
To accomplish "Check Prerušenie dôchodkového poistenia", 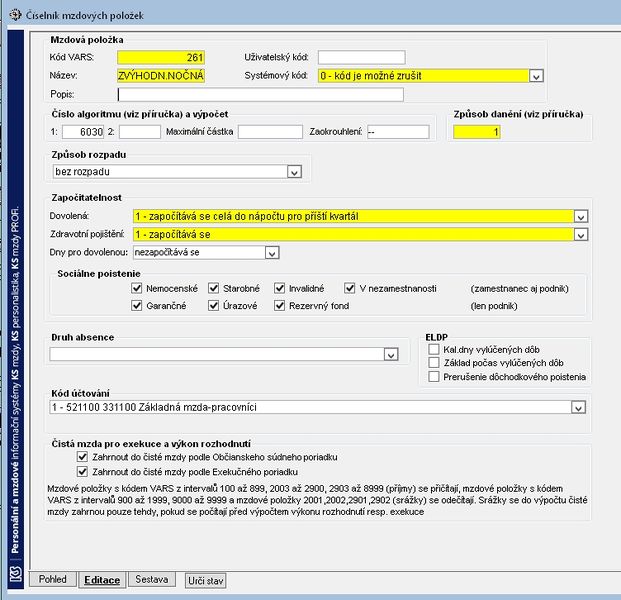I will (434, 376).
